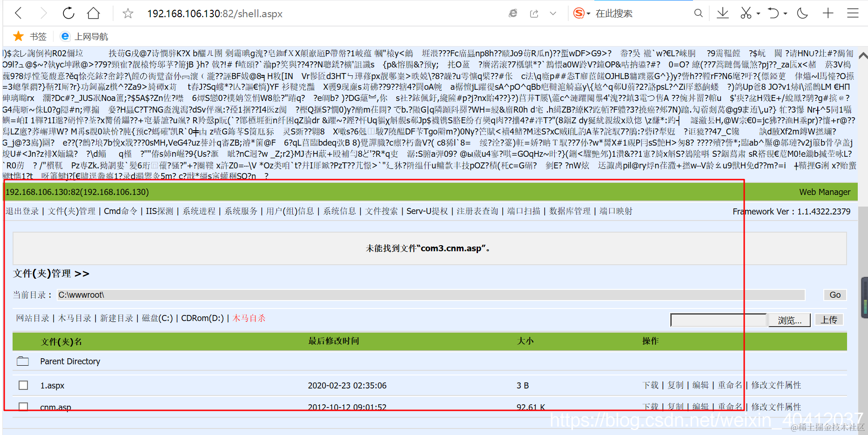Image resolution: width=868 pixels, height=435 pixels.
Task: Click the Go button
Action: (835, 294)
